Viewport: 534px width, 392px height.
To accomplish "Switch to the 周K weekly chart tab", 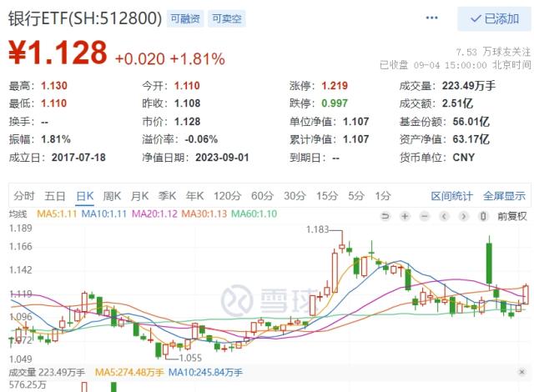I will (x=112, y=196).
